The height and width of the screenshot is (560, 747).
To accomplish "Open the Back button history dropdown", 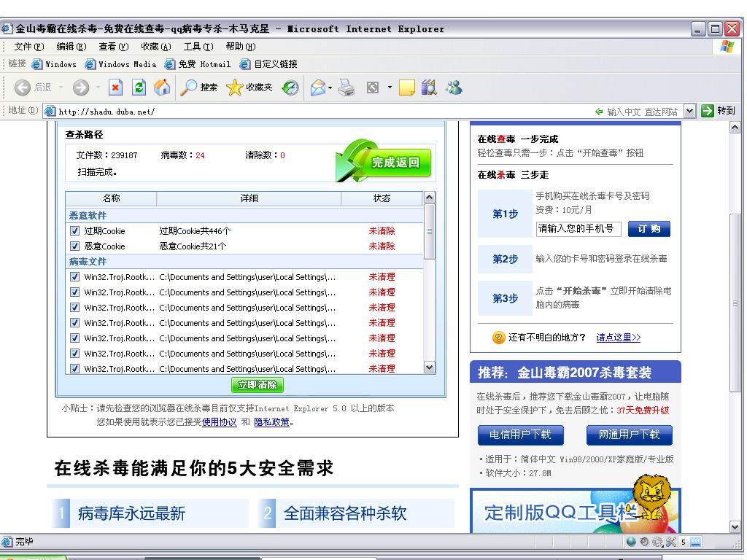I will [x=61, y=87].
